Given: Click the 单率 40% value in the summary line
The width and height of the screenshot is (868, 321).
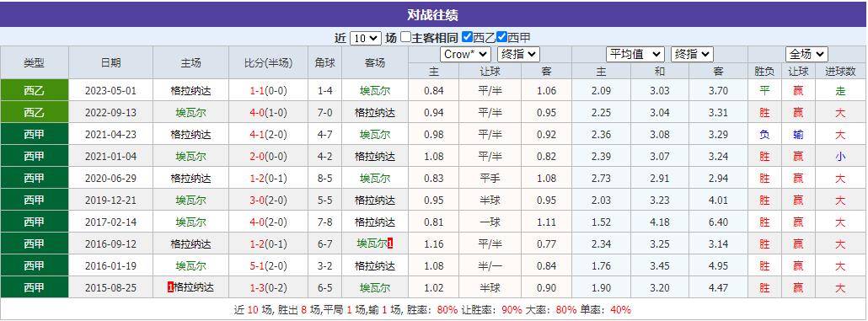Looking at the screenshot, I should coord(620,310).
